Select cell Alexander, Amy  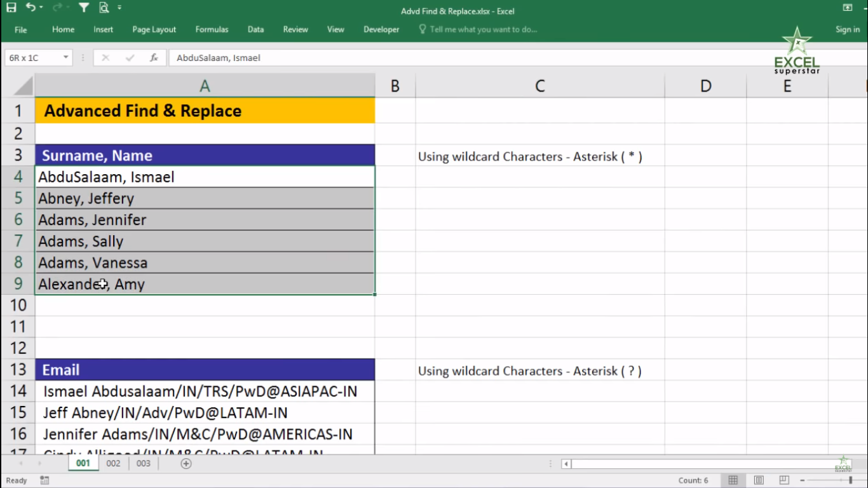tap(205, 284)
